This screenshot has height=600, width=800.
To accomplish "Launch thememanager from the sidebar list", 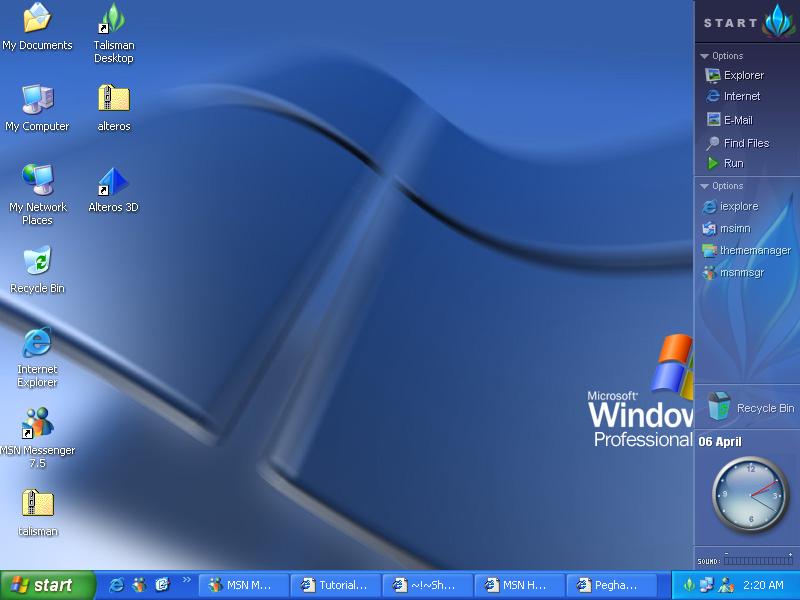I will pos(746,251).
